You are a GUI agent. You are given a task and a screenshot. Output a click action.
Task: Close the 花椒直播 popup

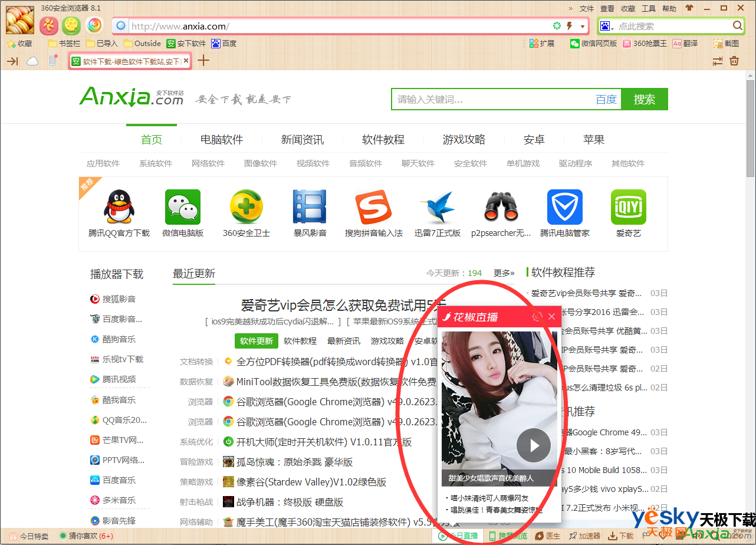pos(552,317)
